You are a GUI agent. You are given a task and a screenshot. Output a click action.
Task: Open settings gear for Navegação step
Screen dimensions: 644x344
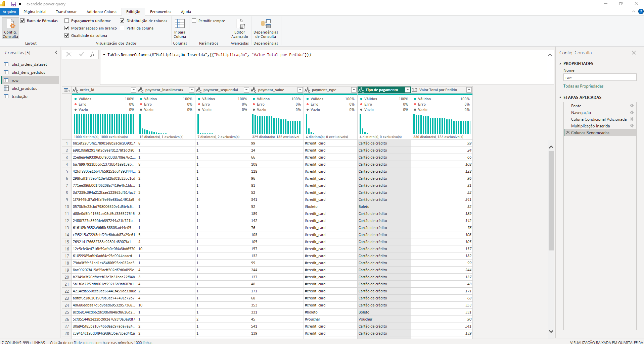[x=632, y=112]
